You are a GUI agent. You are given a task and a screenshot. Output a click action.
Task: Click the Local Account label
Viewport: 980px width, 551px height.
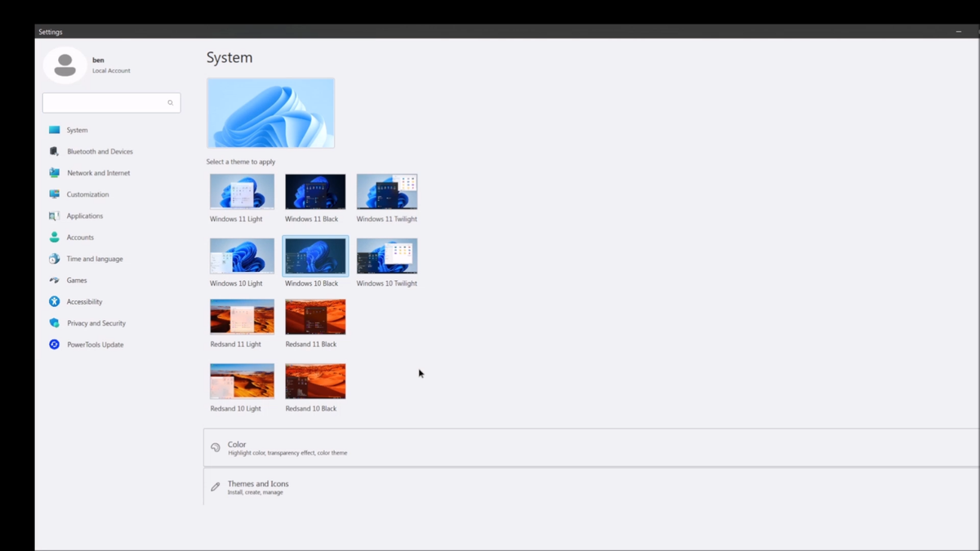click(x=111, y=71)
